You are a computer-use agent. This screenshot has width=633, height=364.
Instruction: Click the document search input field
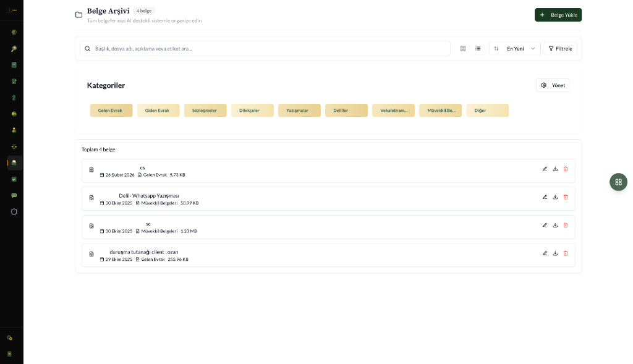pyautogui.click(x=266, y=48)
